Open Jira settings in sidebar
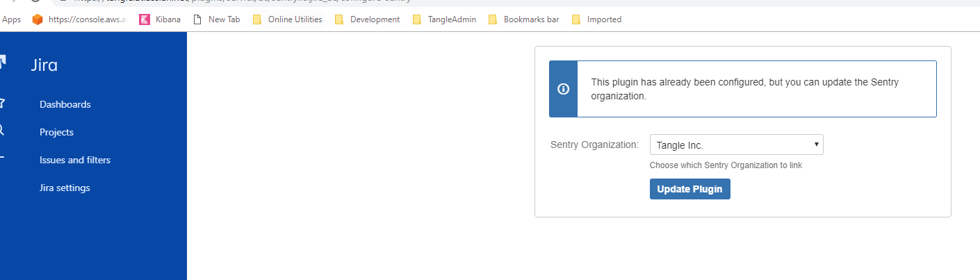 click(x=65, y=188)
